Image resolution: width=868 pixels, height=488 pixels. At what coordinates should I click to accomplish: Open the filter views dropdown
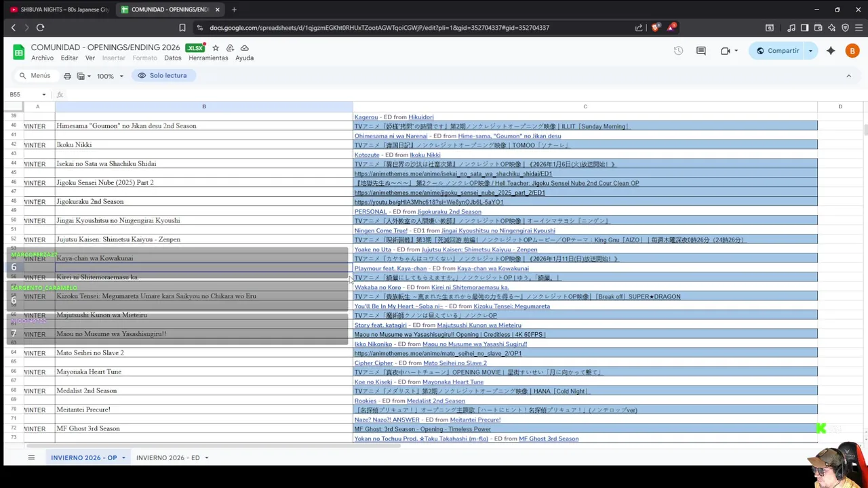click(83, 76)
